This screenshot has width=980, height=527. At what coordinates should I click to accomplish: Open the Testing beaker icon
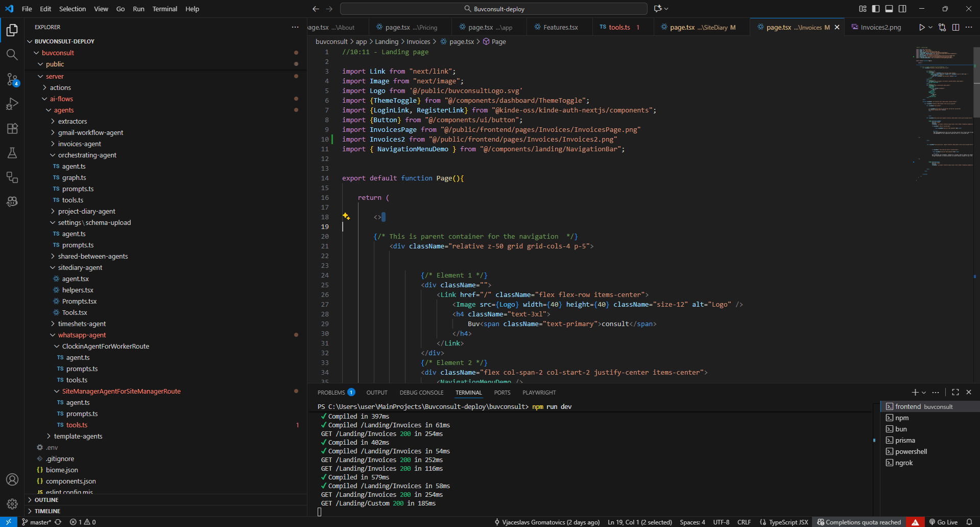point(12,153)
